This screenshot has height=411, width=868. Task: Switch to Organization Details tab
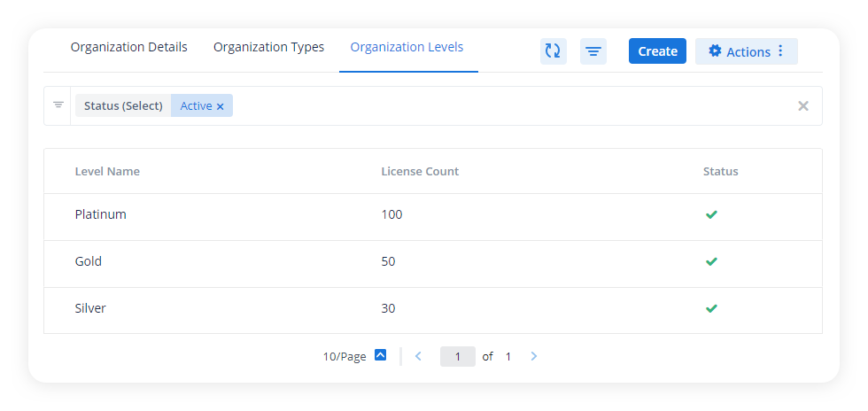(x=129, y=48)
